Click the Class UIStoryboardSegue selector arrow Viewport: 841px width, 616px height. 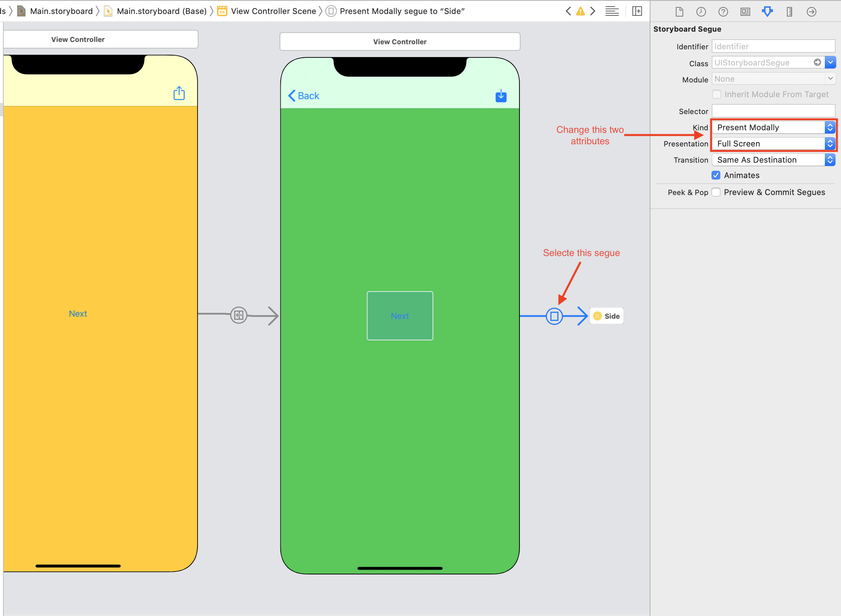(831, 62)
